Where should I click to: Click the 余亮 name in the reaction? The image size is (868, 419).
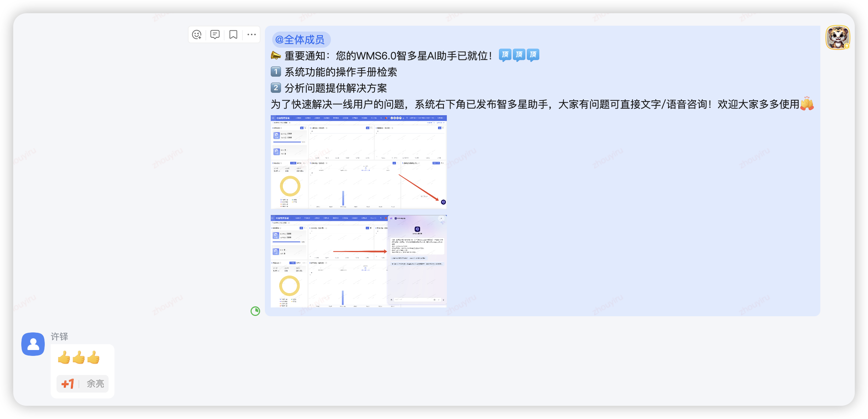coord(95,384)
